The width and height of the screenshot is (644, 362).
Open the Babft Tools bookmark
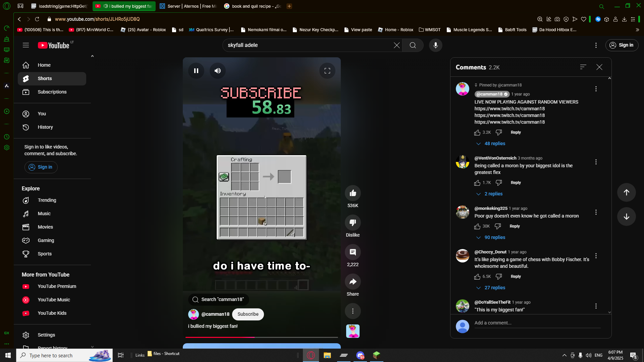click(512, 30)
